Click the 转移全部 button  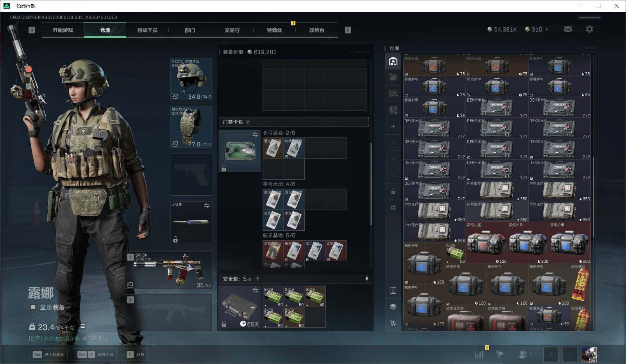96,354
